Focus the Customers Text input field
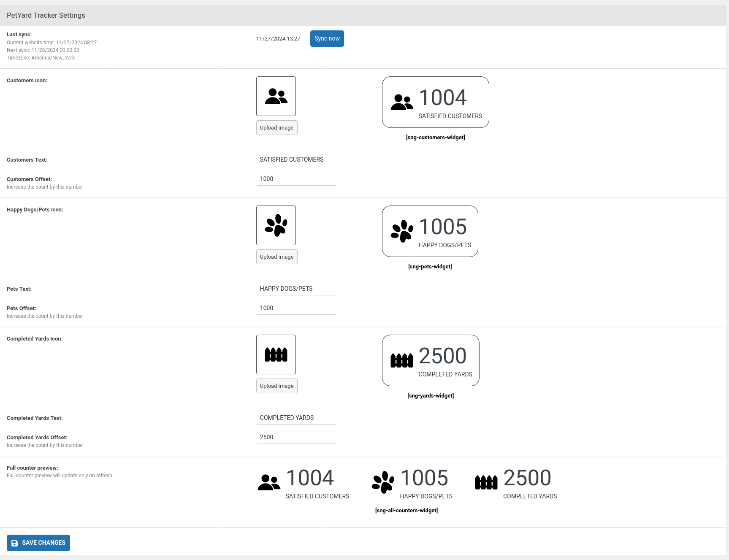 pos(296,160)
